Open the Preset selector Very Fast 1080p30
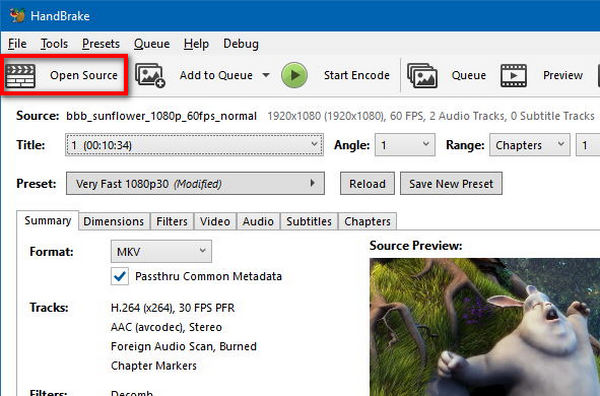Screen dimensions: 600x396 click(x=195, y=183)
